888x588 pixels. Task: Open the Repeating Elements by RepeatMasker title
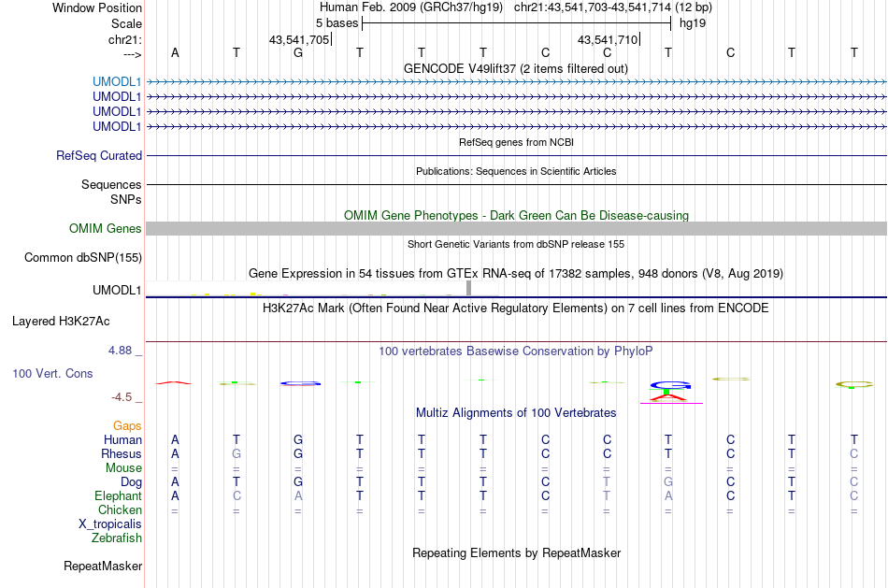(x=516, y=553)
